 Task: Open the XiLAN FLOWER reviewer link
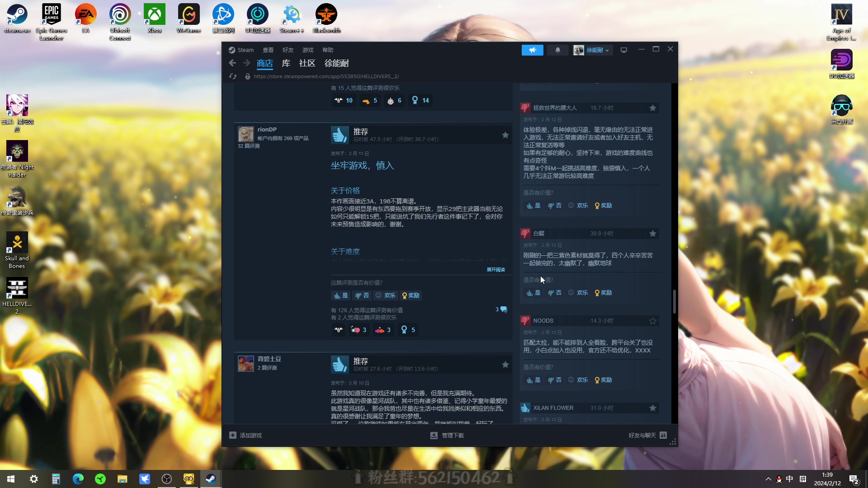click(x=553, y=408)
